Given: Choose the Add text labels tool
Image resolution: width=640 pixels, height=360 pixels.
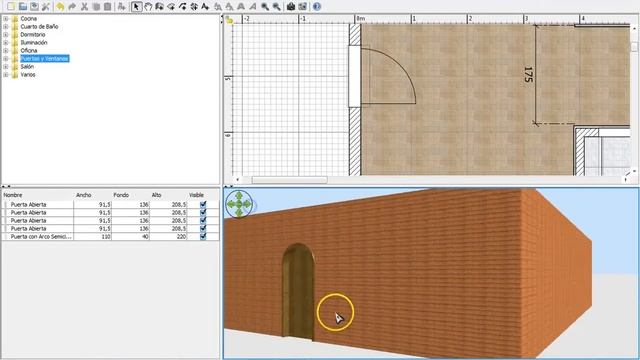Looking at the screenshot, I should pyautogui.click(x=205, y=7).
